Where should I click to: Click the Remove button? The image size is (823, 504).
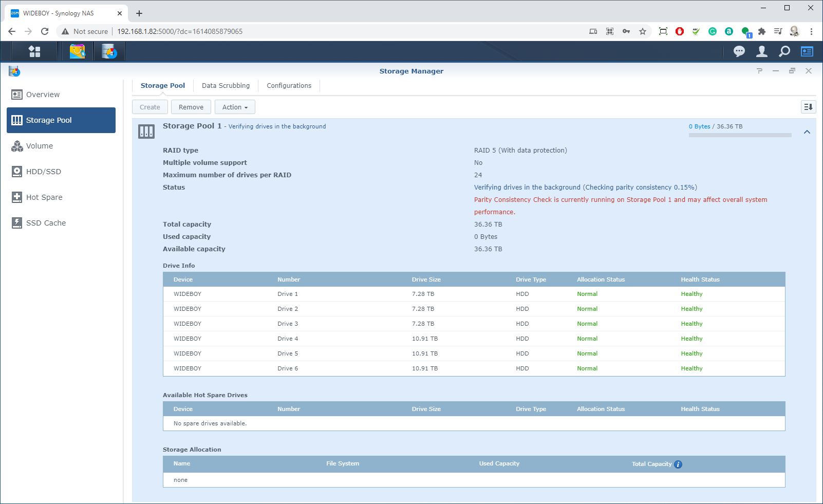click(x=191, y=107)
